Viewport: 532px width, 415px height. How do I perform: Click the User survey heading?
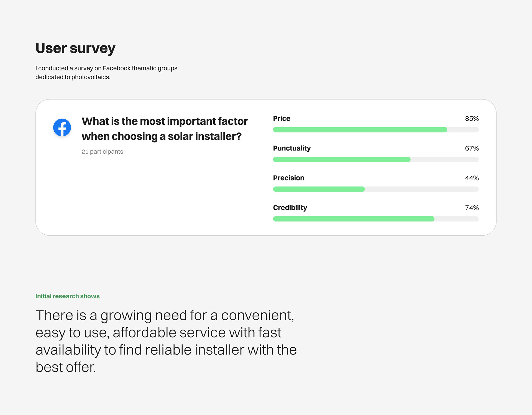(x=75, y=49)
